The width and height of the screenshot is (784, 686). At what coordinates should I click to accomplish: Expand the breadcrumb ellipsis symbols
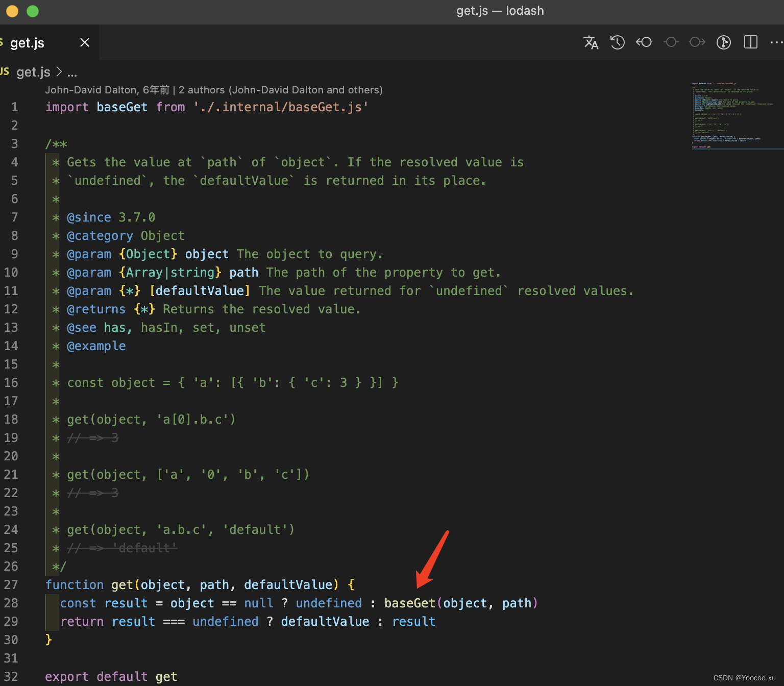click(72, 73)
